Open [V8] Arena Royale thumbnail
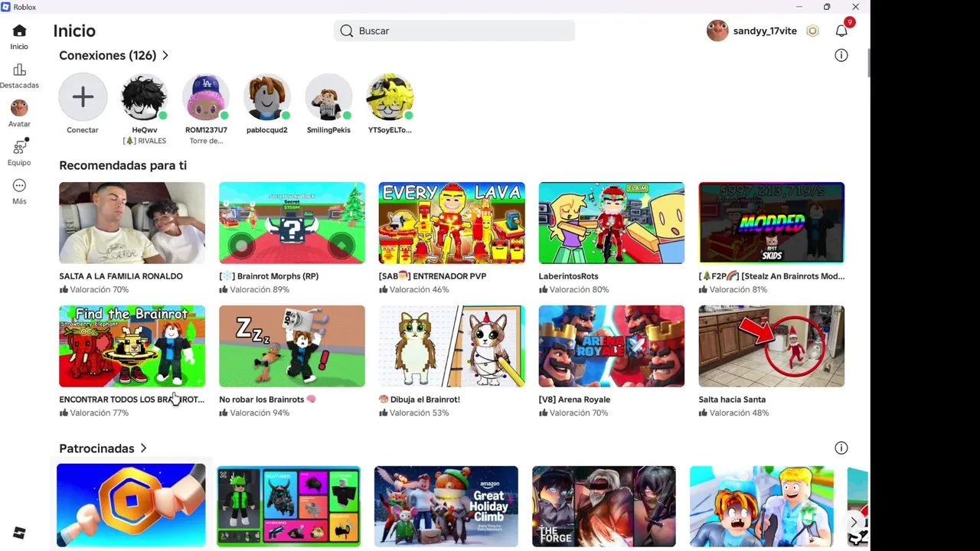 (x=611, y=346)
